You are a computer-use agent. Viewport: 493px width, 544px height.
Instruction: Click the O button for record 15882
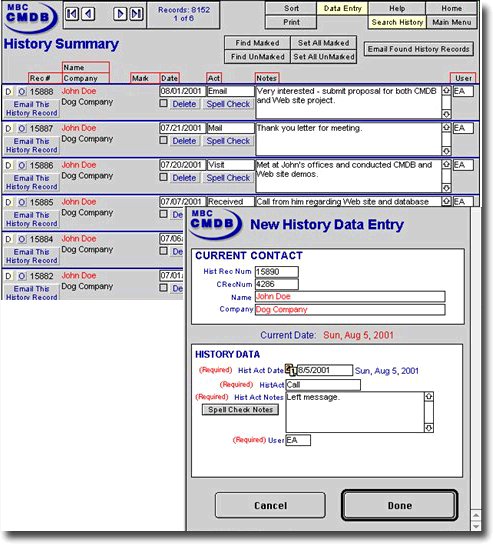[22, 276]
